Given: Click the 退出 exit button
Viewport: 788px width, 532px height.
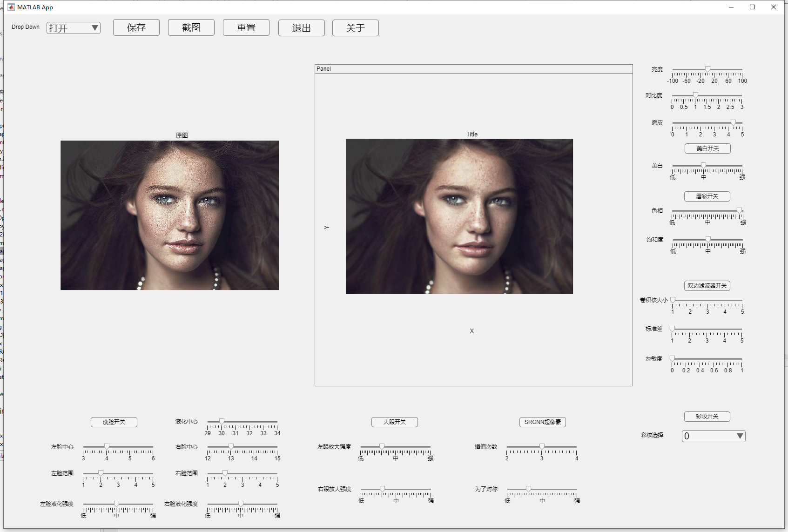Looking at the screenshot, I should coord(302,28).
